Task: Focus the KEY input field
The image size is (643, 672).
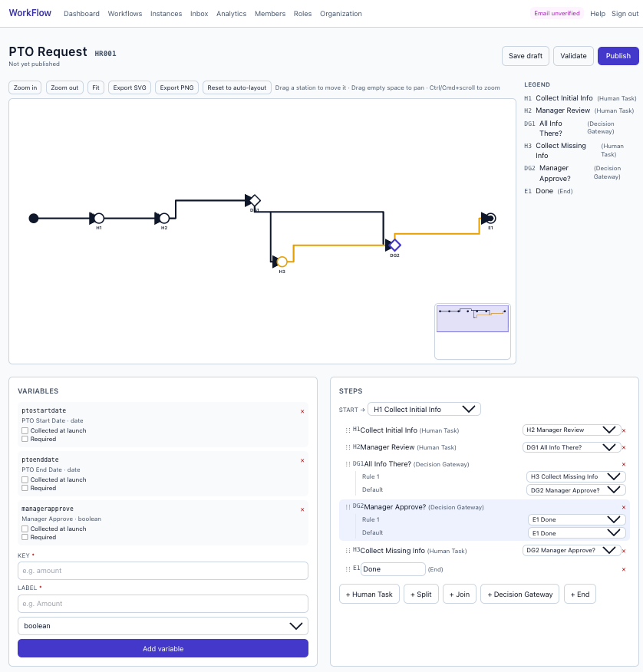Action: click(163, 571)
